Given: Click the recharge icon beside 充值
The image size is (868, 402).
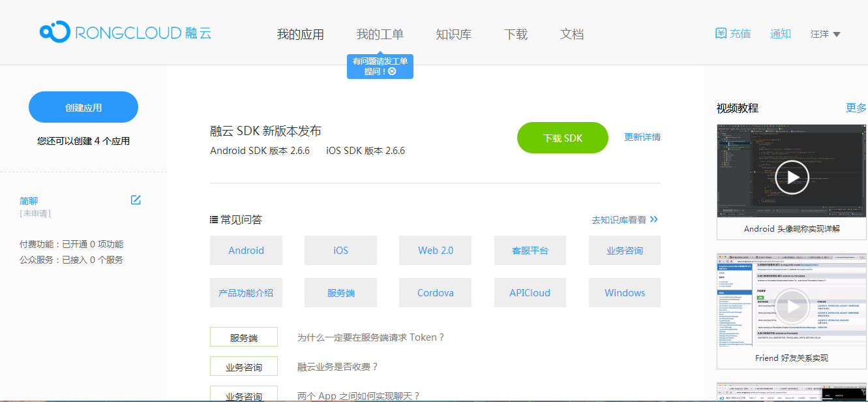Looking at the screenshot, I should 721,33.
